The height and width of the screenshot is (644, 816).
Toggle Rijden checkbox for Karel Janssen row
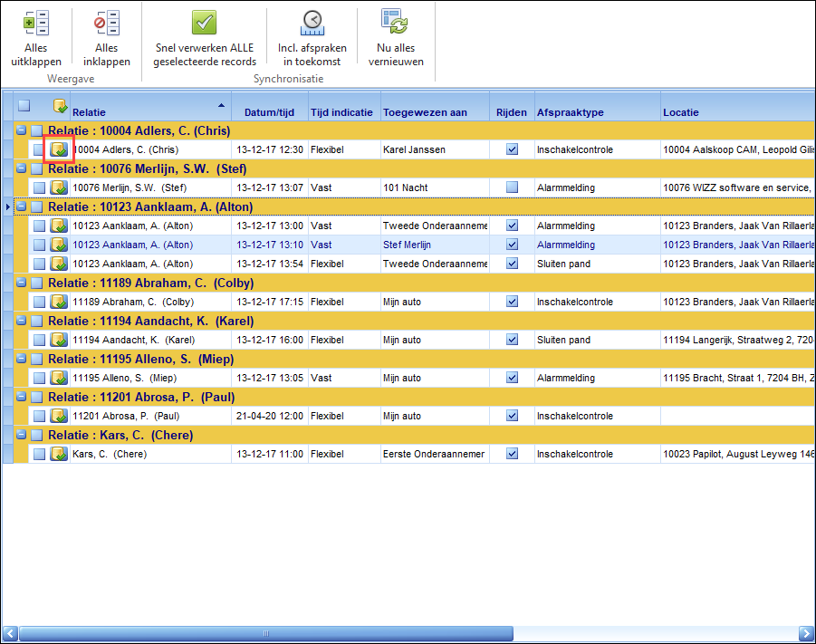coord(512,149)
